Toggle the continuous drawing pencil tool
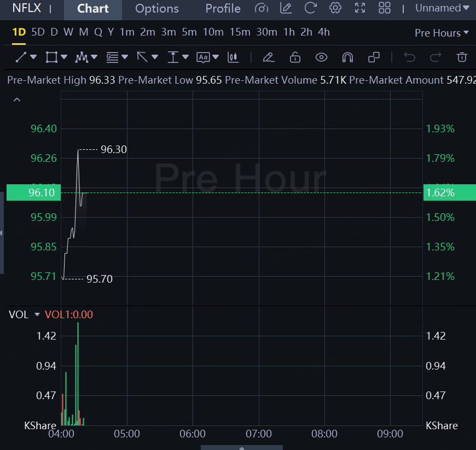Screen dimensions: 476x450 point(268,57)
